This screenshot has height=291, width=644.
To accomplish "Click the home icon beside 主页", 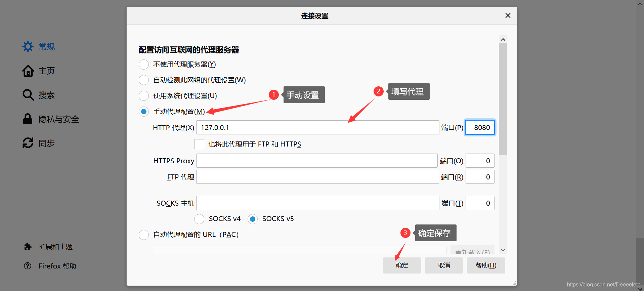I will [x=28, y=71].
